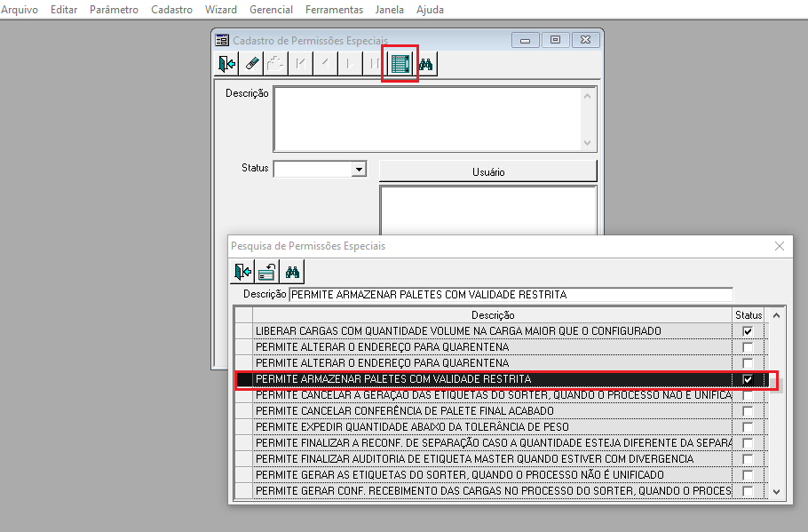Image resolution: width=808 pixels, height=532 pixels.
Task: Click Descrição column header in results grid
Action: click(x=493, y=315)
